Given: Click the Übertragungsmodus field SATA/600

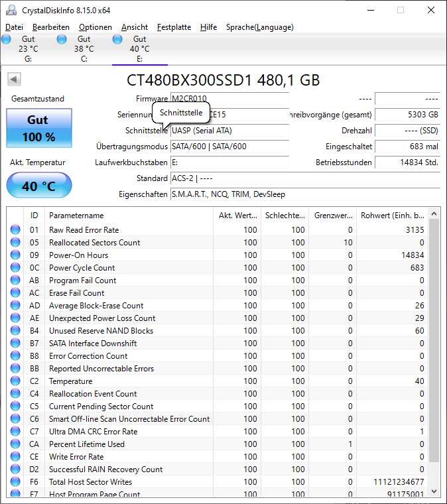Looking at the screenshot, I should pyautogui.click(x=229, y=147).
